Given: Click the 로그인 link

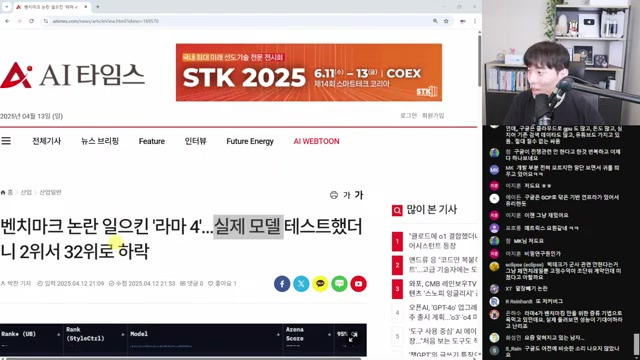Looking at the screenshot, I should pos(408,116).
